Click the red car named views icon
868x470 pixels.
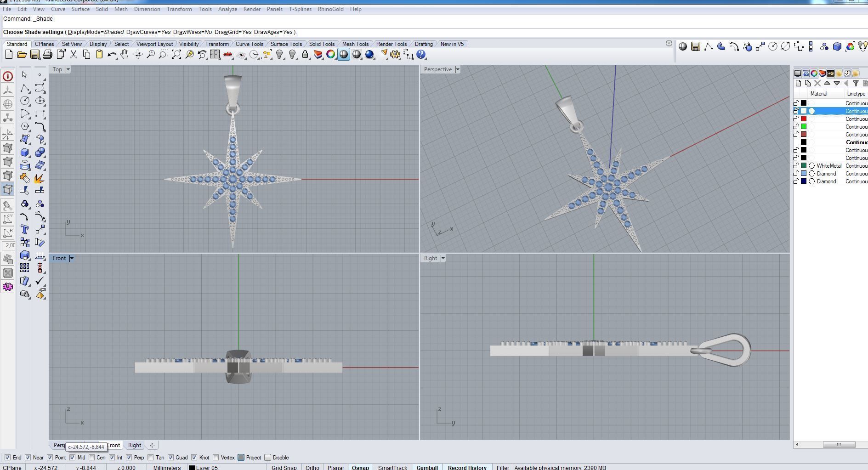pos(227,55)
